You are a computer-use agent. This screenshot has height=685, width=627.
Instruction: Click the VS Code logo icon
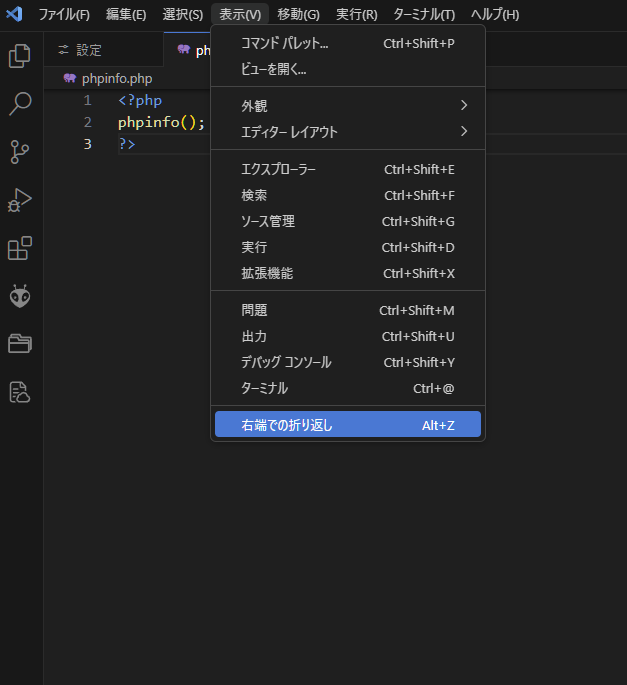tap(14, 14)
